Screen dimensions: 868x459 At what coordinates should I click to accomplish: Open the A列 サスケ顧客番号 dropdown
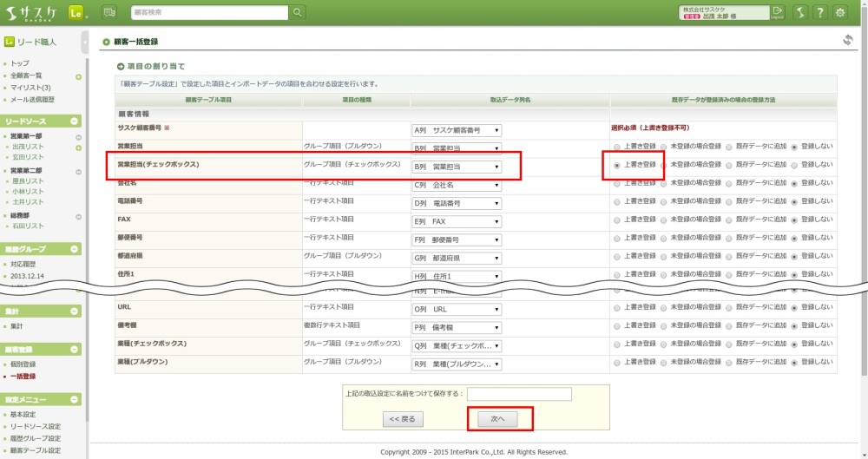457,130
